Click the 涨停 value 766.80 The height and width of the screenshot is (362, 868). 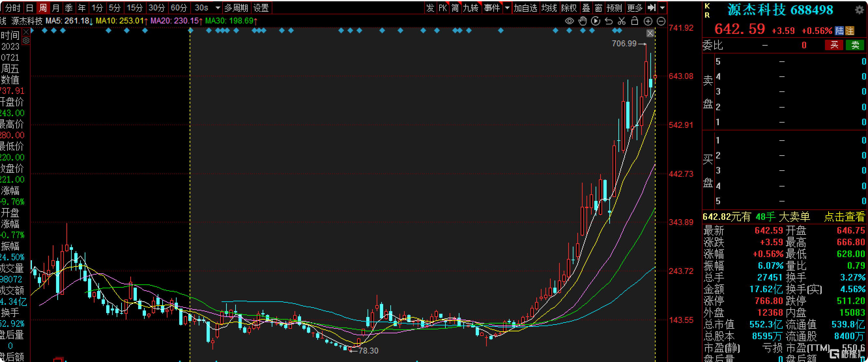770,301
